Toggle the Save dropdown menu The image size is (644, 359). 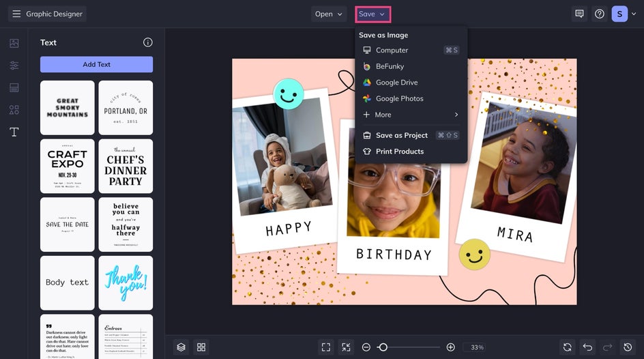coord(372,14)
